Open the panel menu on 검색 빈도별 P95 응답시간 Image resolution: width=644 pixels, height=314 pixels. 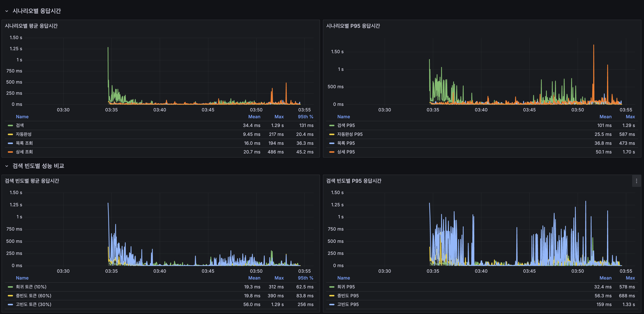pos(637,181)
